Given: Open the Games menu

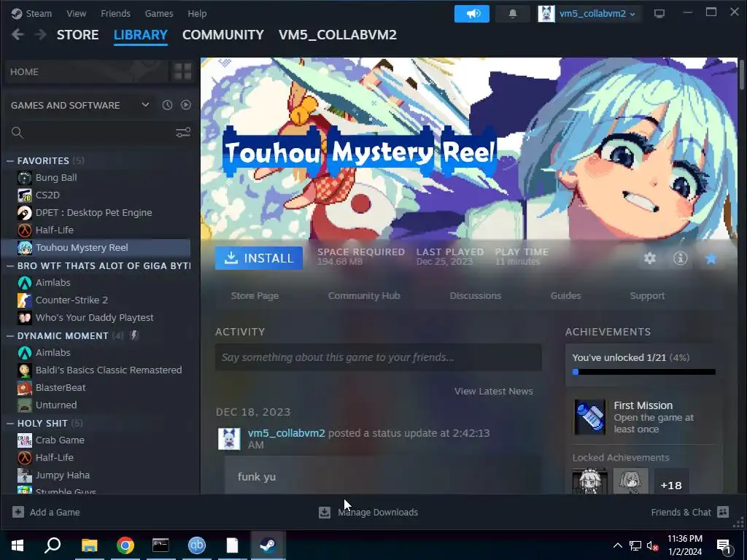Looking at the screenshot, I should (159, 13).
